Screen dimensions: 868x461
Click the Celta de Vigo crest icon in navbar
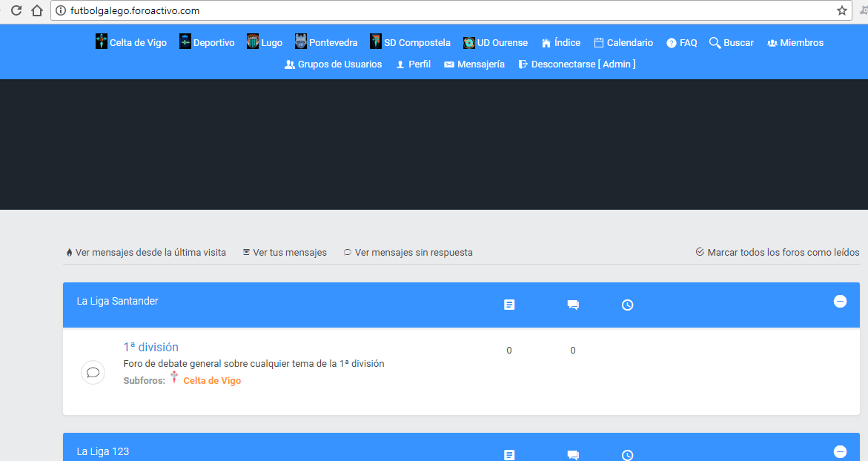(x=102, y=41)
